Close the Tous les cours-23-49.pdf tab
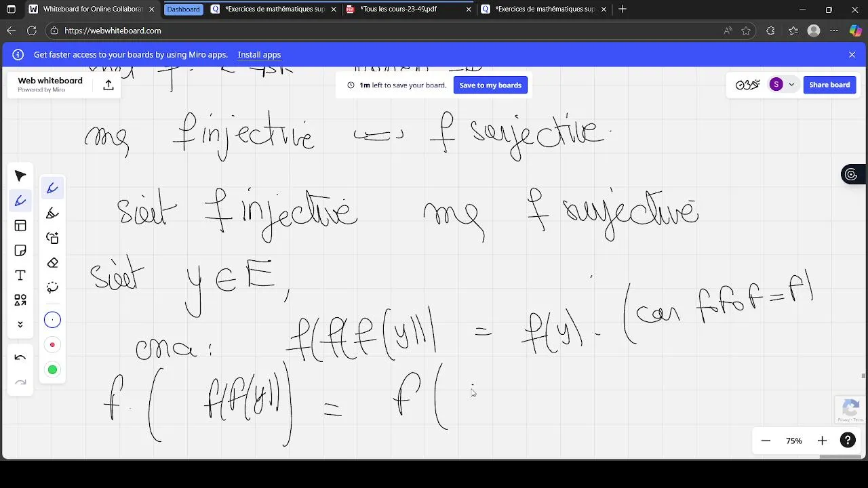The height and width of the screenshot is (488, 868). tap(469, 9)
